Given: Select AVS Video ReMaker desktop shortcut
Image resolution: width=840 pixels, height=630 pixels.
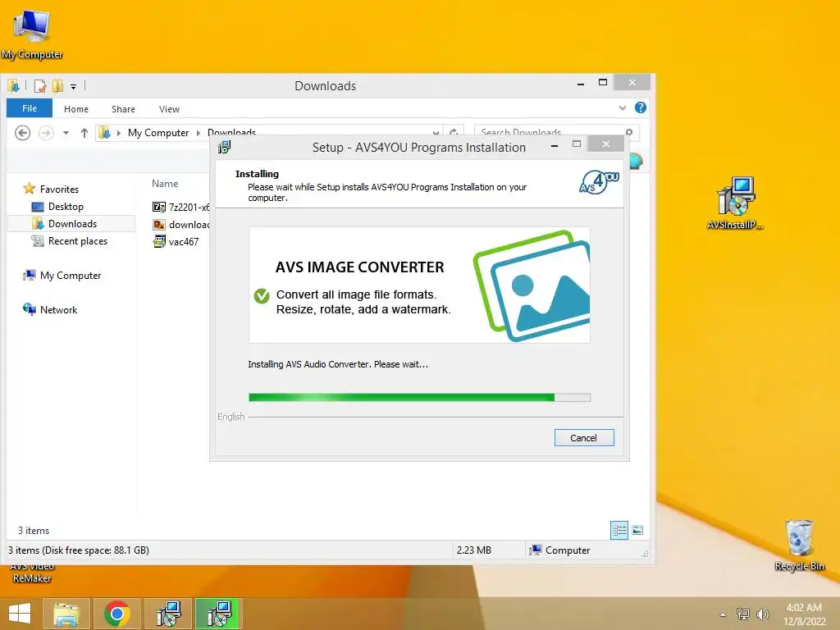Looking at the screenshot, I should pos(32,573).
